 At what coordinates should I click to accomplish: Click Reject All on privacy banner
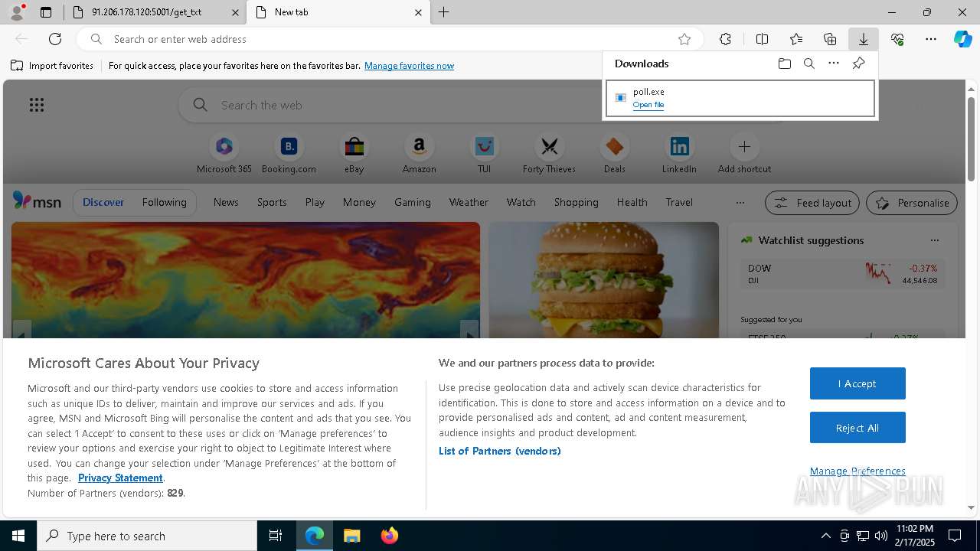tap(857, 428)
